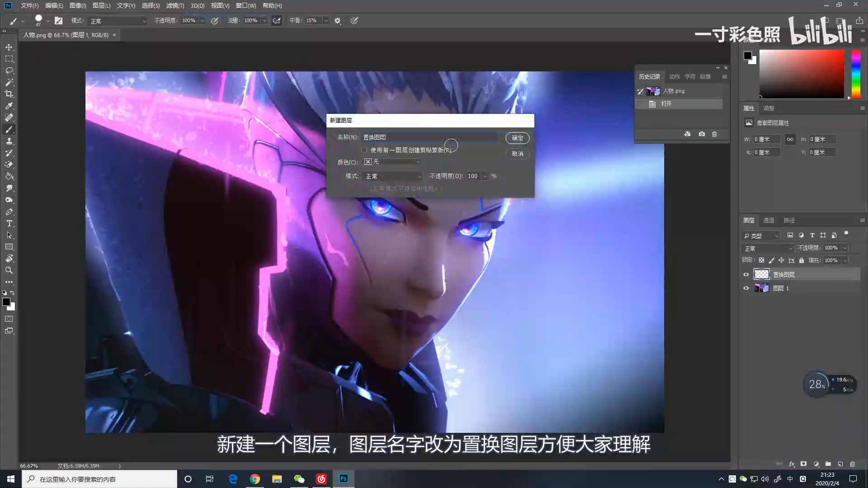This screenshot has height=488, width=868.
Task: Select the Clone Stamp tool
Action: pyautogui.click(x=9, y=141)
